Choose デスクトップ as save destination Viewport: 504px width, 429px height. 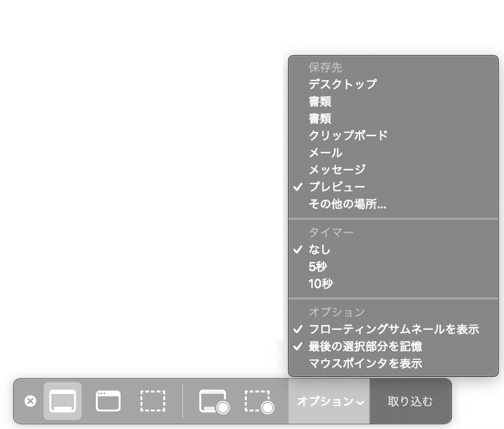tap(342, 84)
